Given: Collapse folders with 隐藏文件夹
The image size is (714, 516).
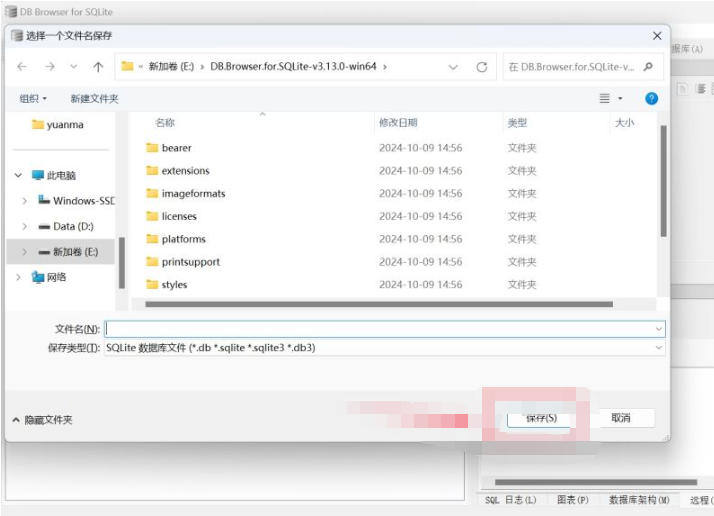Looking at the screenshot, I should [42, 420].
